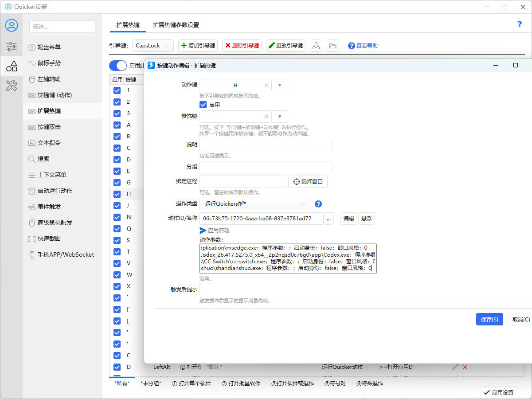
Task: Select the shapes sidebar icon
Action: pos(12,66)
